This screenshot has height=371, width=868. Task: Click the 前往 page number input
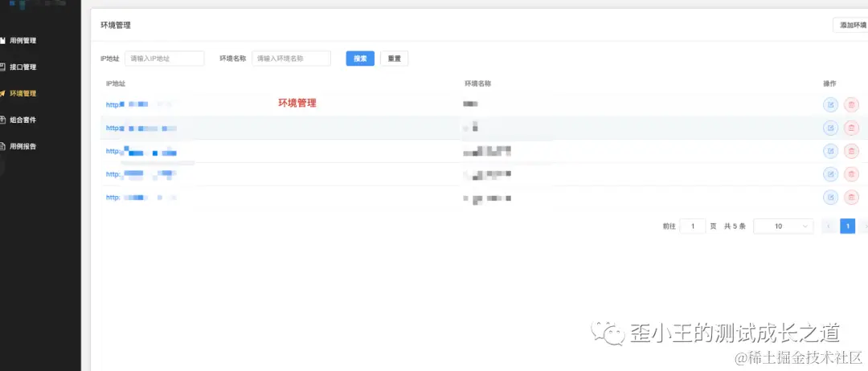[x=693, y=226]
